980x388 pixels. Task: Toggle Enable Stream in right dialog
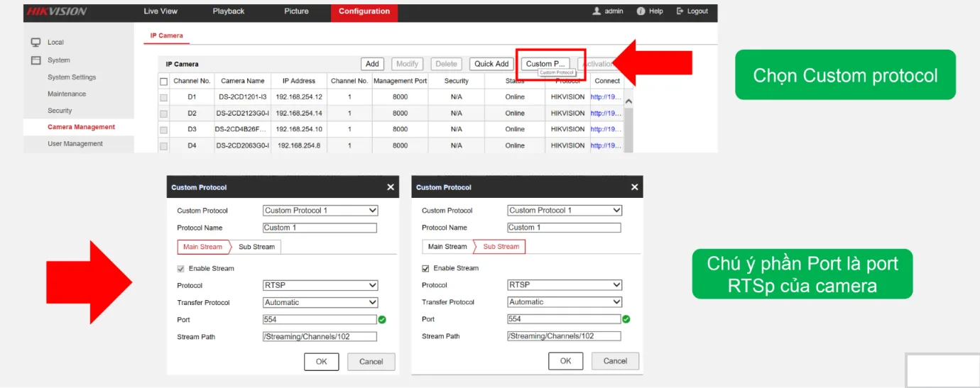(425, 268)
